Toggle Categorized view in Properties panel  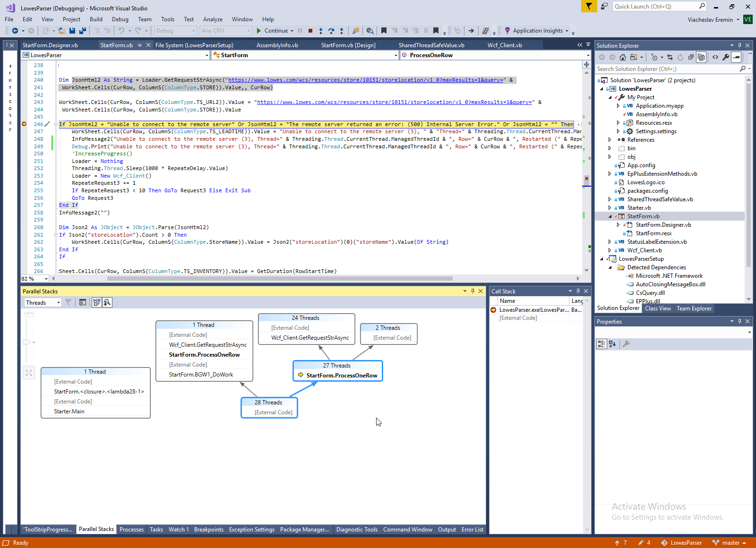point(601,344)
